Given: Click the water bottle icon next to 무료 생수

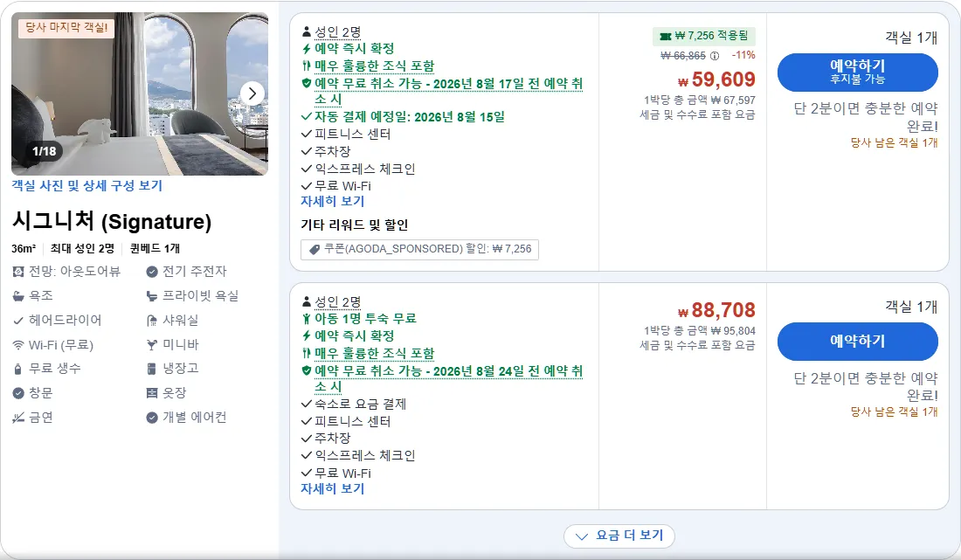Looking at the screenshot, I should 17,369.
